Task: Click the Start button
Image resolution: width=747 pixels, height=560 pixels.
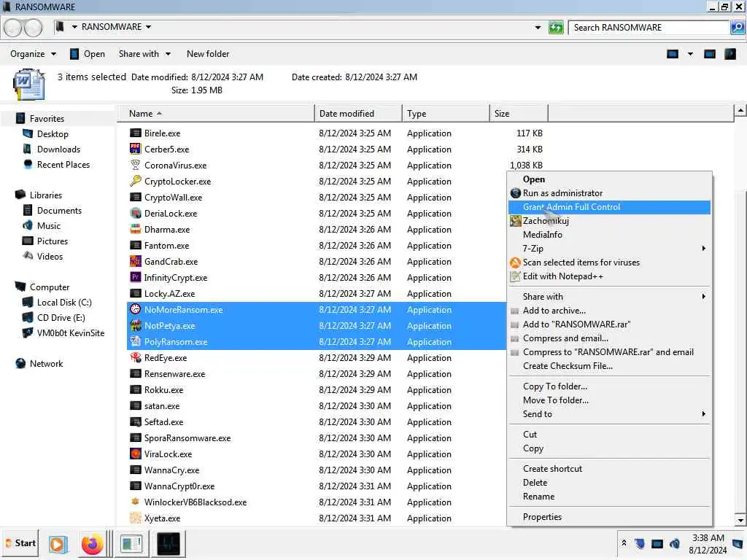Action: tap(20, 543)
